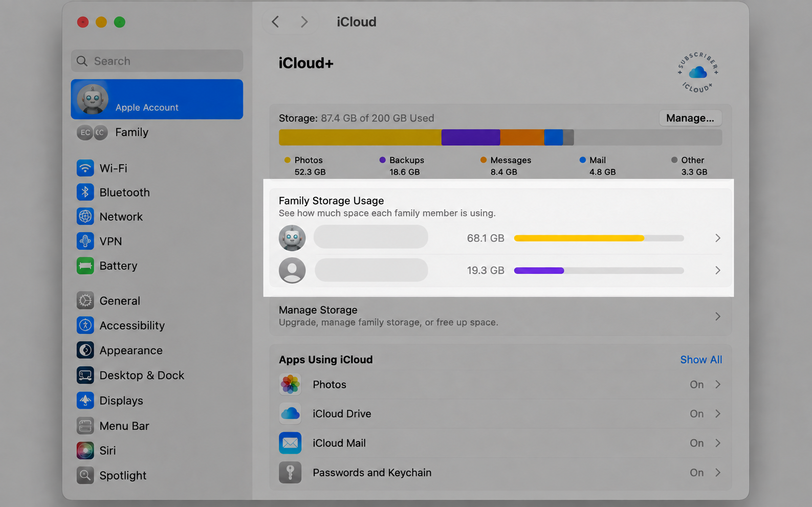Click the Passwords and Keychain name label
This screenshot has height=507, width=812.
click(372, 472)
